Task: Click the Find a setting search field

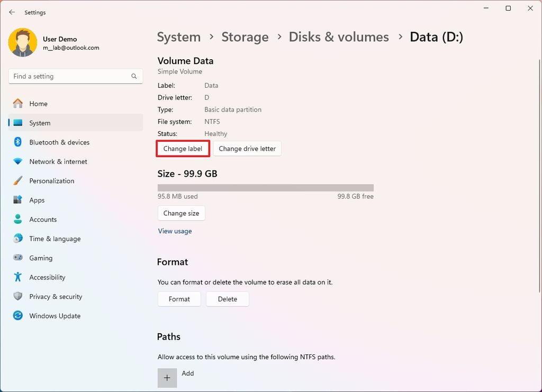Action: [75, 76]
